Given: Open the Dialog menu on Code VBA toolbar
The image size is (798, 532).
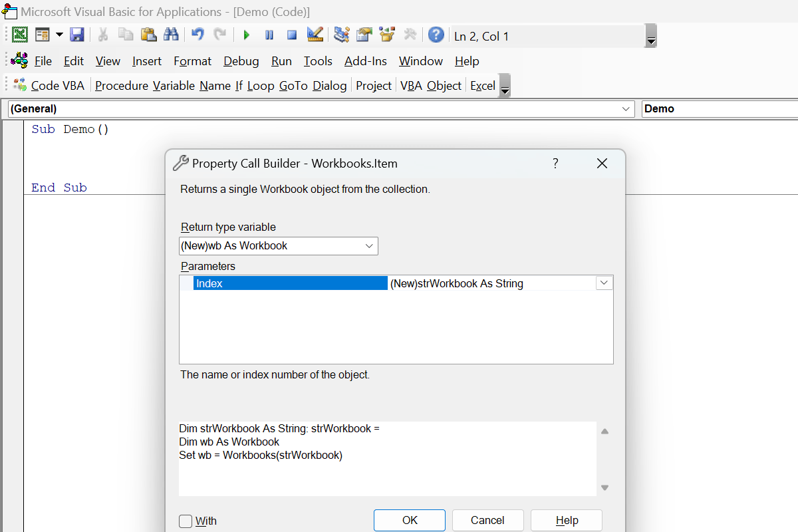Looking at the screenshot, I should point(330,86).
